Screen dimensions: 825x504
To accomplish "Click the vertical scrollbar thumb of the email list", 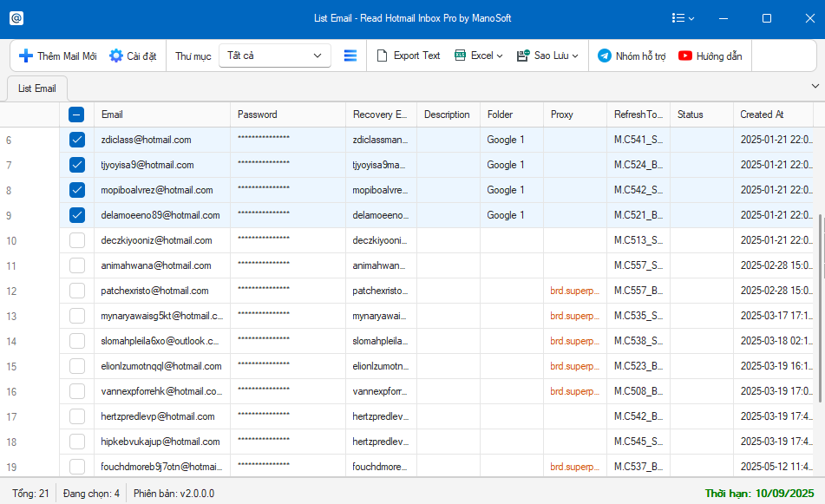I will click(821, 308).
